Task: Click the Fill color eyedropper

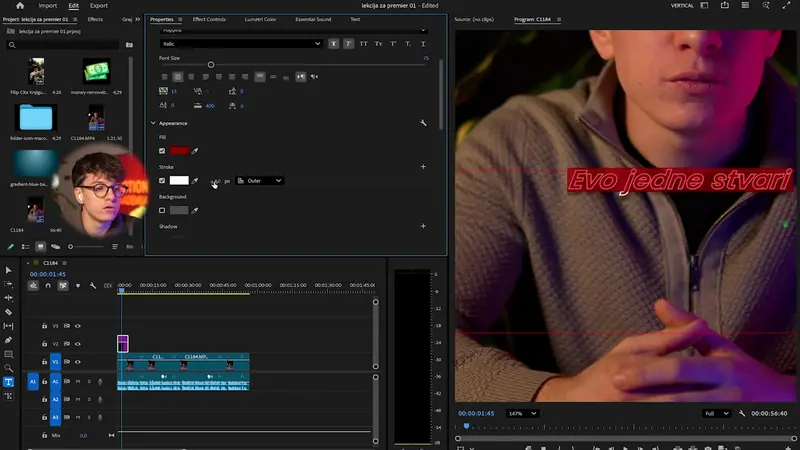Action: coord(195,151)
